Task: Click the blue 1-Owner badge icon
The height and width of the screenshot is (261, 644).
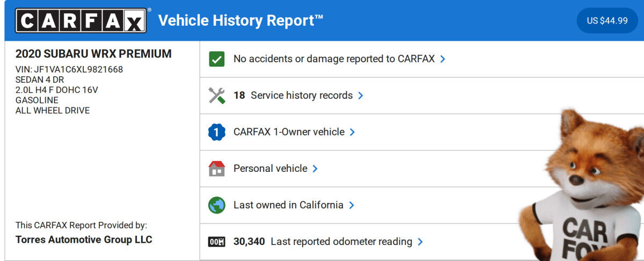Action: coord(216,132)
